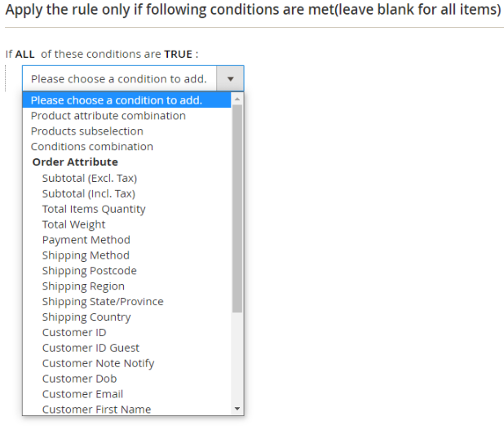Screen dimensions: 504x430
Task: Select Subtotal (Excl. Tax) condition
Action: point(89,178)
